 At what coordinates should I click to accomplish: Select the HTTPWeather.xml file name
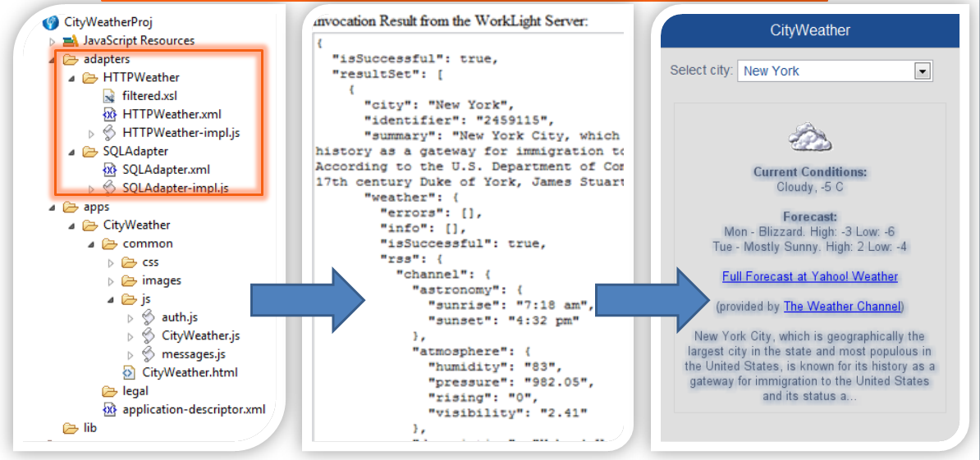172,114
